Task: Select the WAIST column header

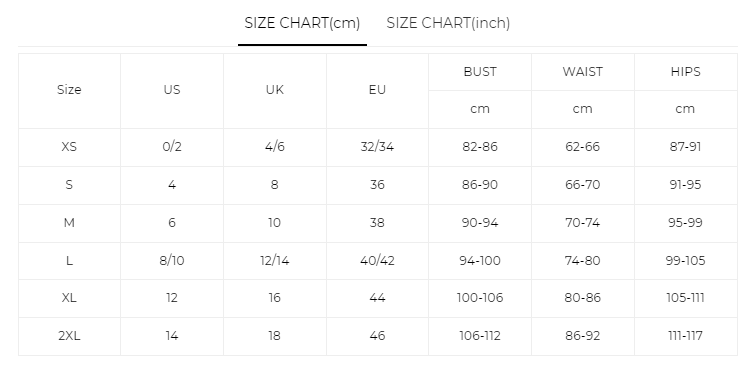Action: coord(582,72)
